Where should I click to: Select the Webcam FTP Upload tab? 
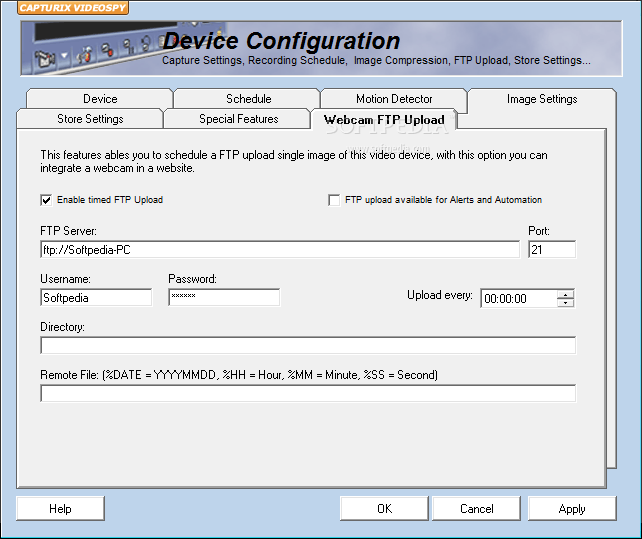coord(384,120)
